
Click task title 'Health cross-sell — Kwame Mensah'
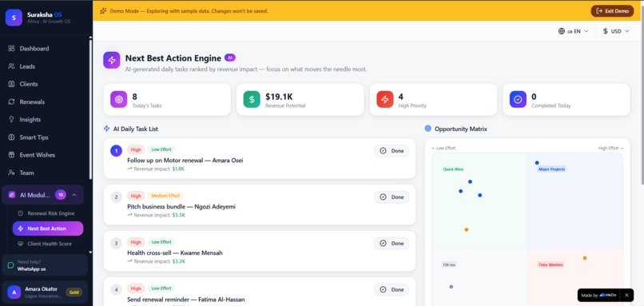click(175, 253)
